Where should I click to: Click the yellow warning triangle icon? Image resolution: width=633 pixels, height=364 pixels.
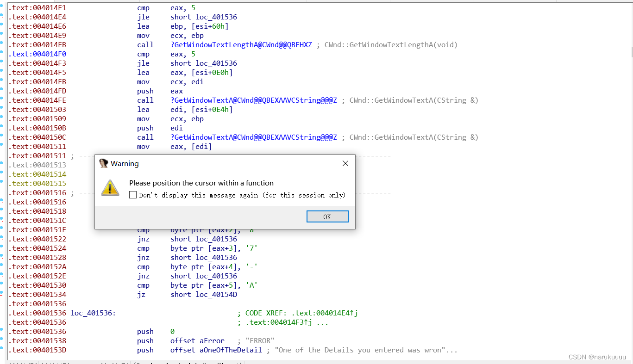click(110, 187)
